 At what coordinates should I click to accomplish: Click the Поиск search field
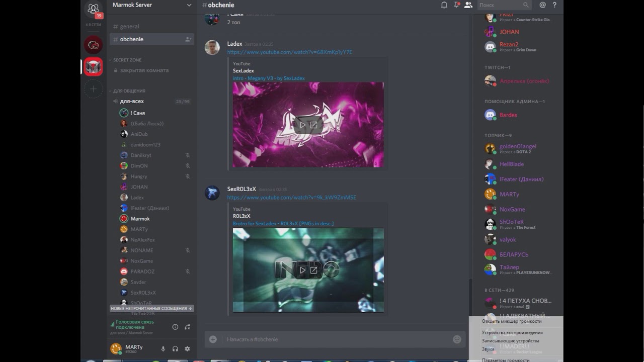504,5
